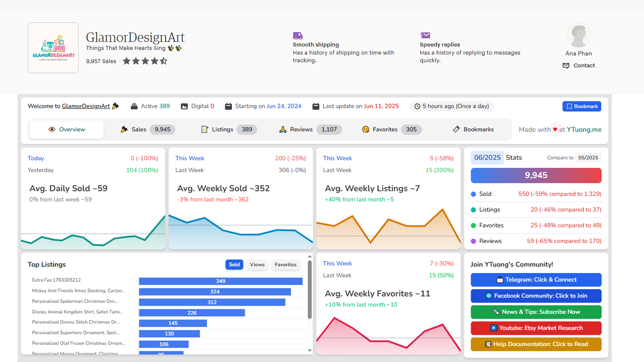Click the envelope Contact icon
The width and height of the screenshot is (644, 362).
[x=566, y=65]
